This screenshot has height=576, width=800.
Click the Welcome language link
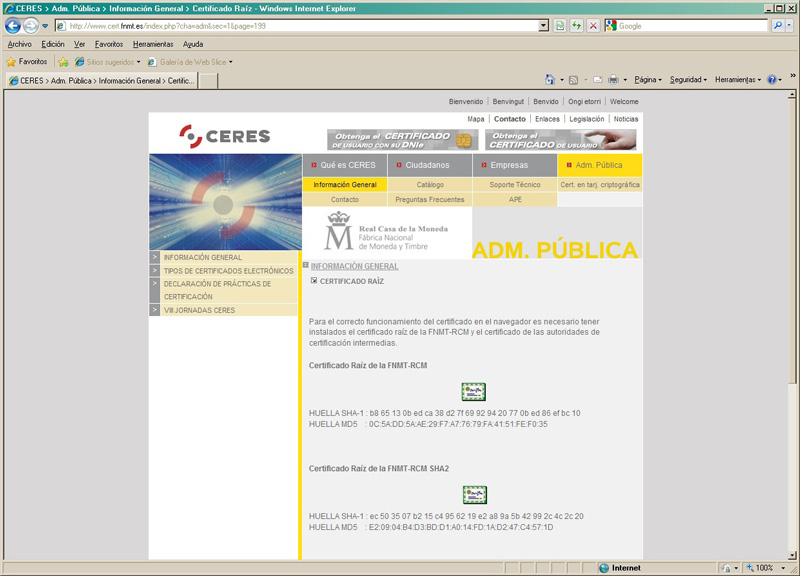[624, 102]
